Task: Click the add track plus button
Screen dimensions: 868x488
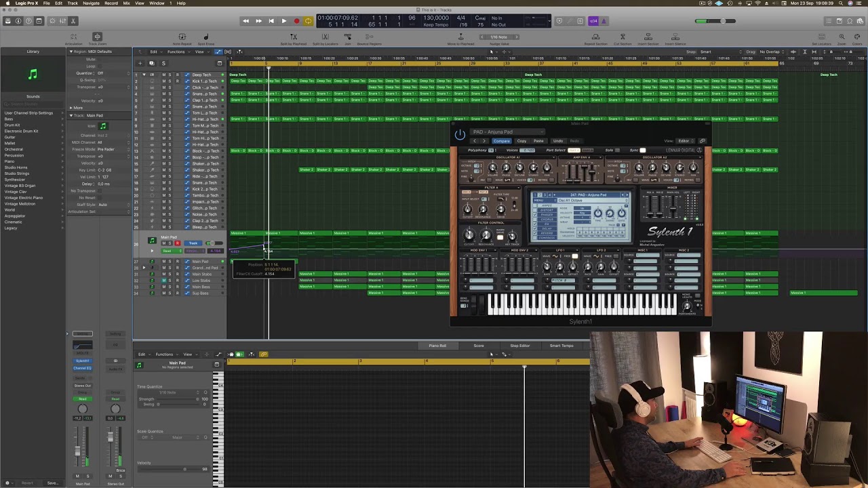Action: [x=140, y=63]
